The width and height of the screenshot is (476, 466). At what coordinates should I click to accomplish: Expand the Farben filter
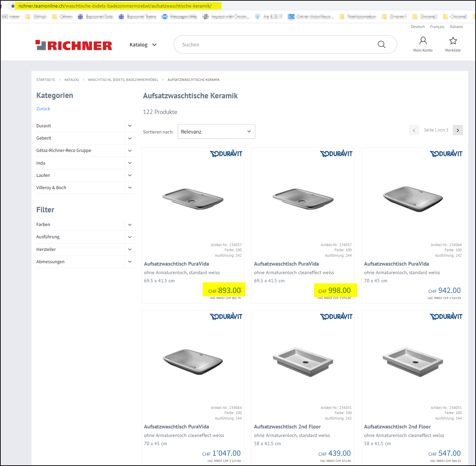click(130, 225)
